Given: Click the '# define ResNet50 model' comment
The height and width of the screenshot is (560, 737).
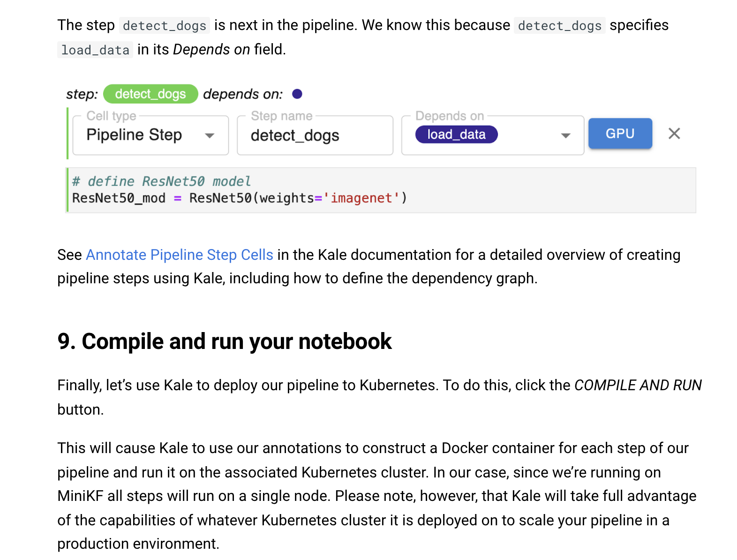Looking at the screenshot, I should [161, 182].
